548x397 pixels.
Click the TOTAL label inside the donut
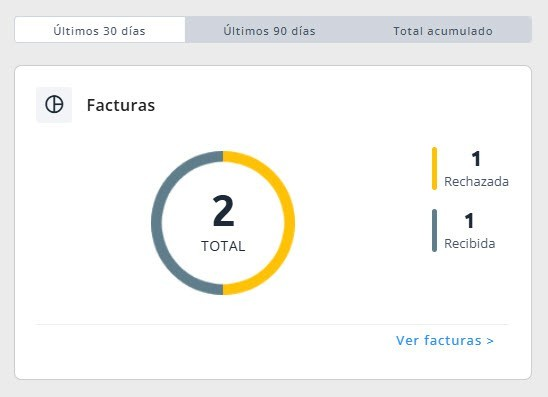(223, 246)
